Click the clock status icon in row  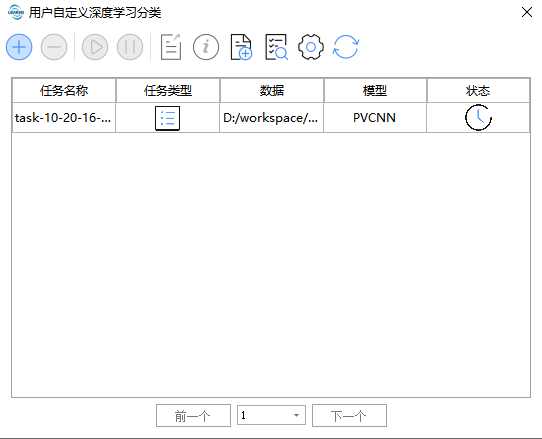click(x=478, y=118)
